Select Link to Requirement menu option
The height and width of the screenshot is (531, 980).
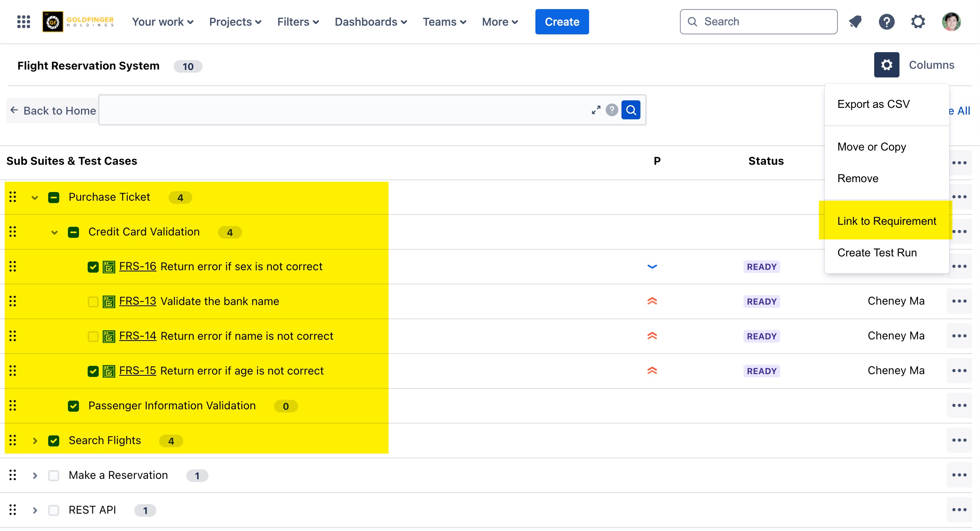pyautogui.click(x=886, y=221)
